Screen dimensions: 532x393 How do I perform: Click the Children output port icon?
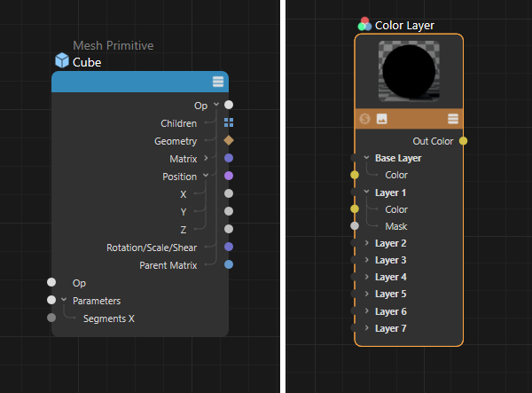(x=229, y=123)
